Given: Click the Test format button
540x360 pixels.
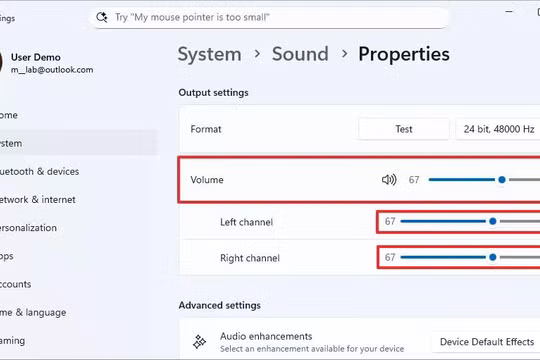Looking at the screenshot, I should pyautogui.click(x=404, y=129).
